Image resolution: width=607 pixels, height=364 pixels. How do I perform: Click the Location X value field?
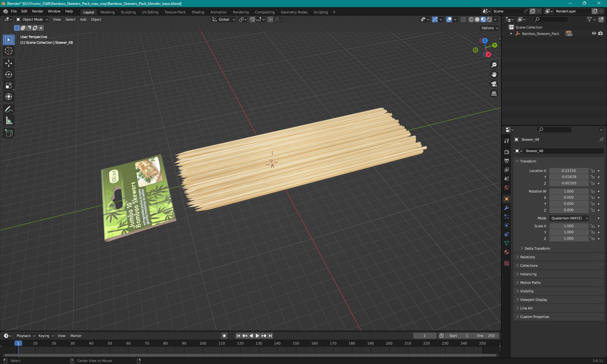569,171
